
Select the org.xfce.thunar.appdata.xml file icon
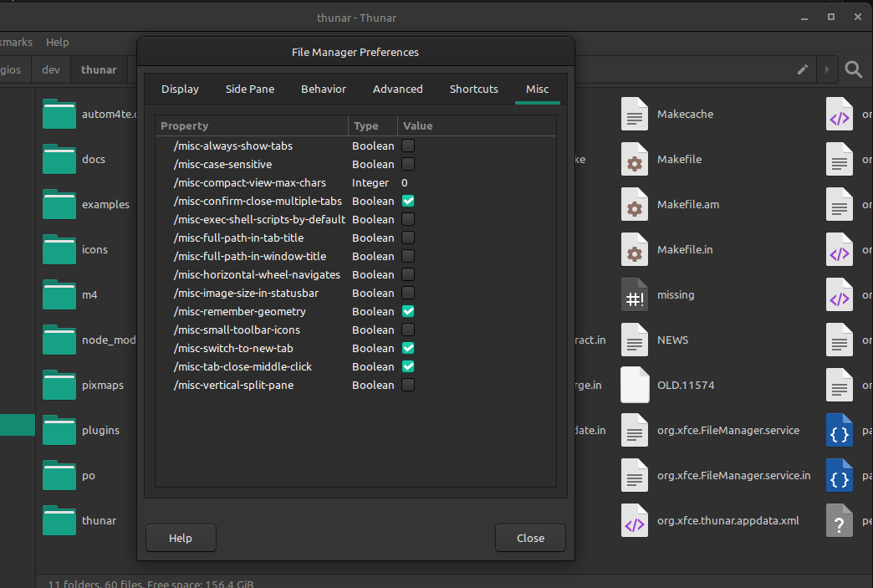click(x=635, y=520)
